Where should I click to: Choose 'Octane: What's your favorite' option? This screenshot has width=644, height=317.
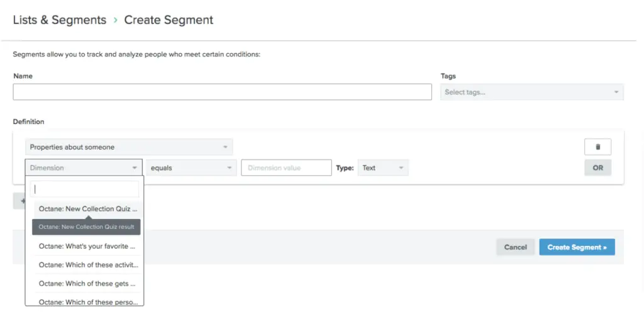(87, 246)
